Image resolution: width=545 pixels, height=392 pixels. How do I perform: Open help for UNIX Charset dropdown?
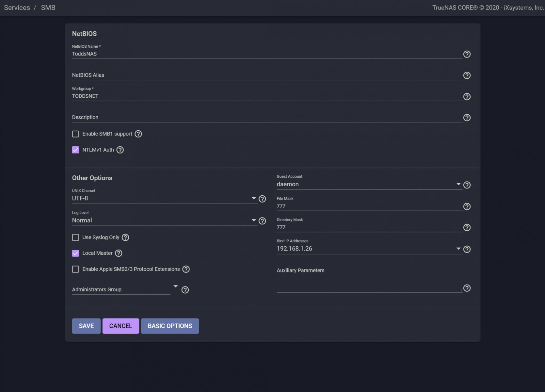pyautogui.click(x=262, y=199)
